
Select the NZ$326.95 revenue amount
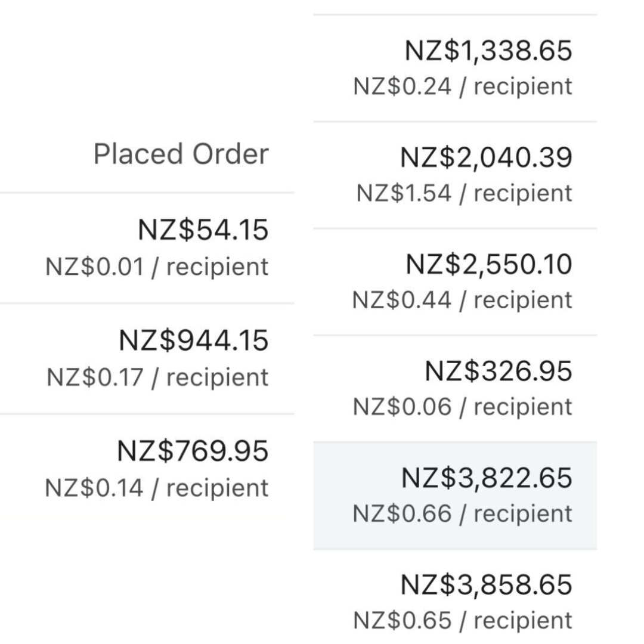pos(499,371)
